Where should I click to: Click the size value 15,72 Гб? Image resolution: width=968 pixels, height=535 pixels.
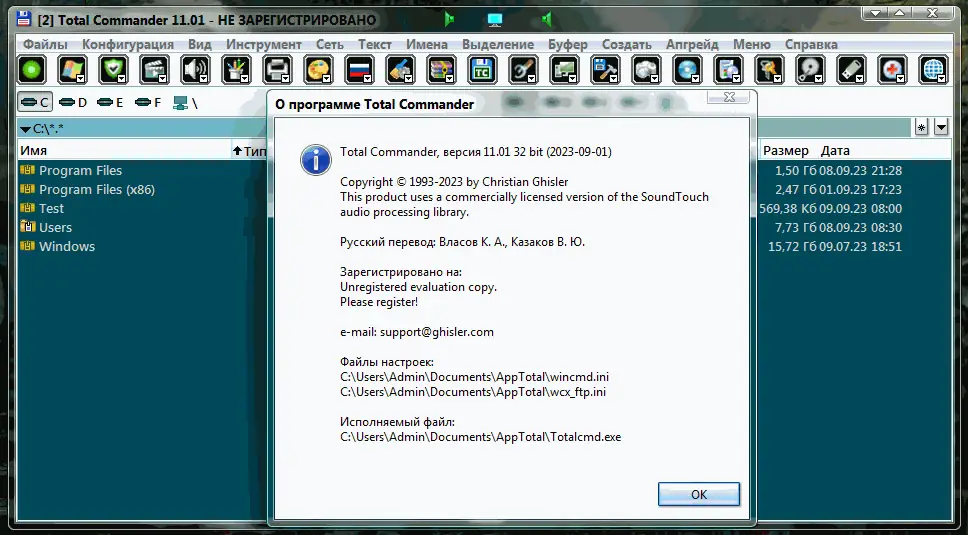click(x=792, y=247)
